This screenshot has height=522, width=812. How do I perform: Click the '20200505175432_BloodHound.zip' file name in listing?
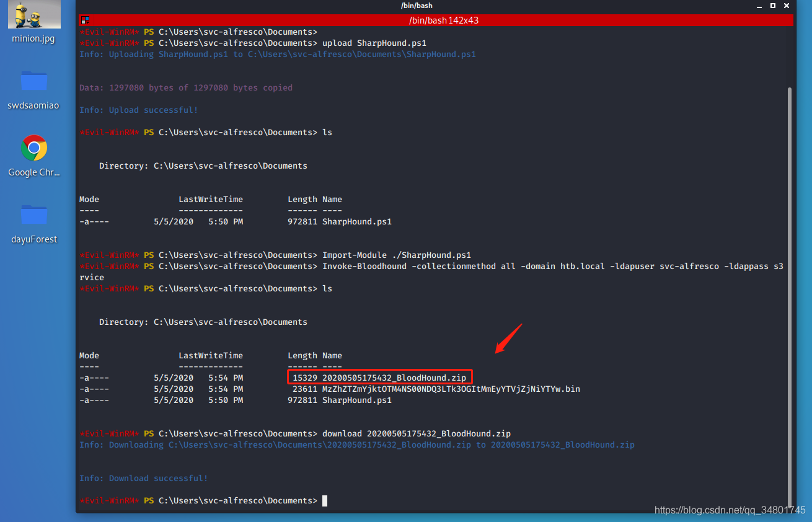click(394, 378)
